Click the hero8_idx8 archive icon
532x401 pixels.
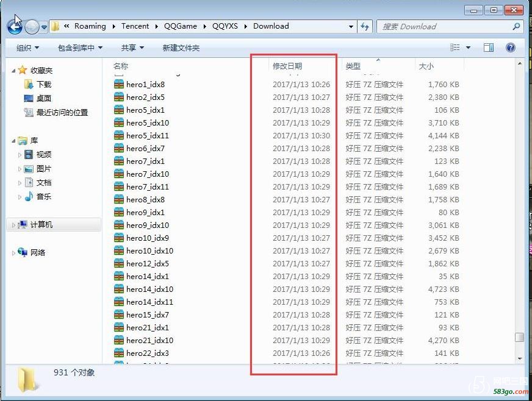pyautogui.click(x=119, y=199)
